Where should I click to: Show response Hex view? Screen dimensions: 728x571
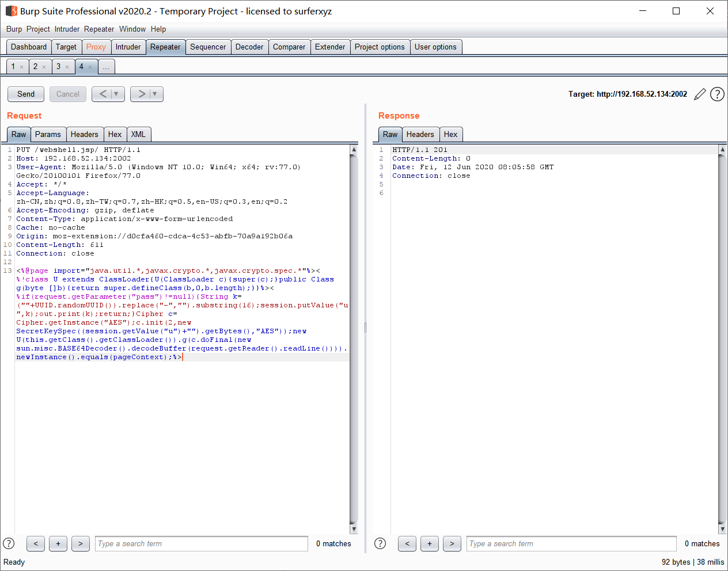pos(451,135)
